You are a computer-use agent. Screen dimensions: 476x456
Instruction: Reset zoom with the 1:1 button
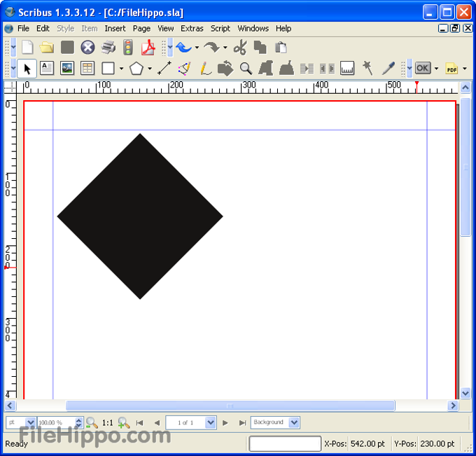(107, 422)
